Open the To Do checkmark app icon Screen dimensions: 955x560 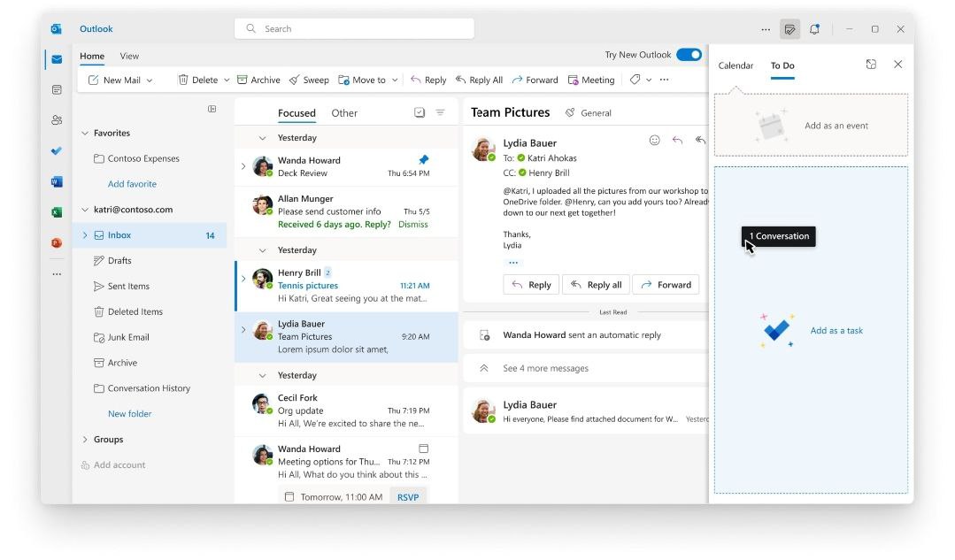[x=57, y=151]
